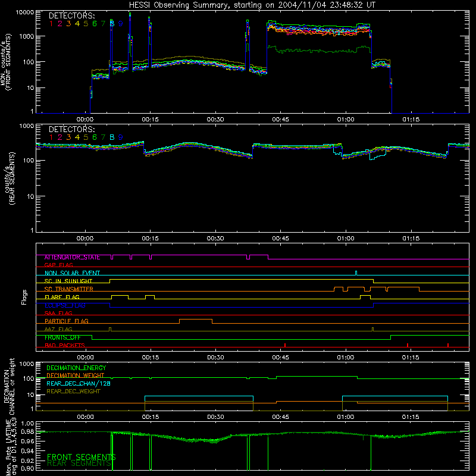Click the SAA_FLAG label

pos(58,313)
